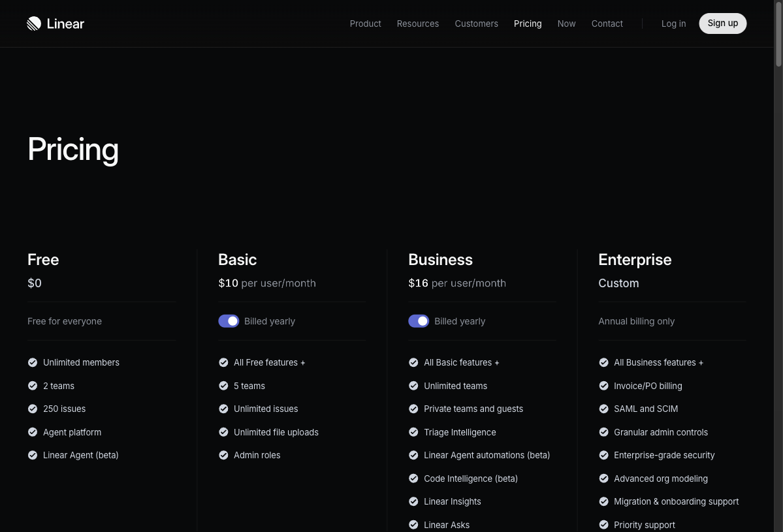
Task: Click the Pricing page heading
Action: 73,149
